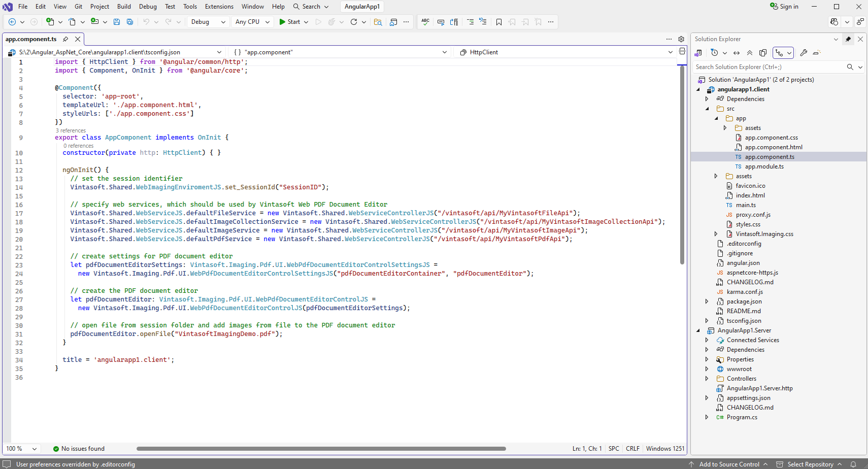868x469 pixels.
Task: Click the editor horizontal scrollbar
Action: (x=321, y=449)
